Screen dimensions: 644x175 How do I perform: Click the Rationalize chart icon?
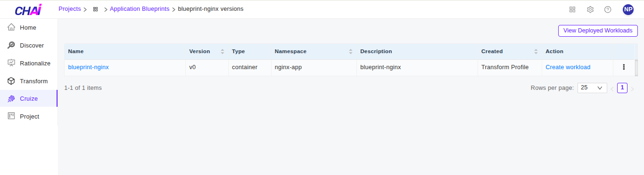12,63
